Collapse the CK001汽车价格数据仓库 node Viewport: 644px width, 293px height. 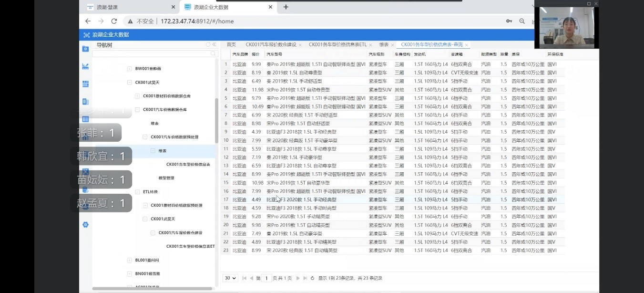click(x=137, y=109)
